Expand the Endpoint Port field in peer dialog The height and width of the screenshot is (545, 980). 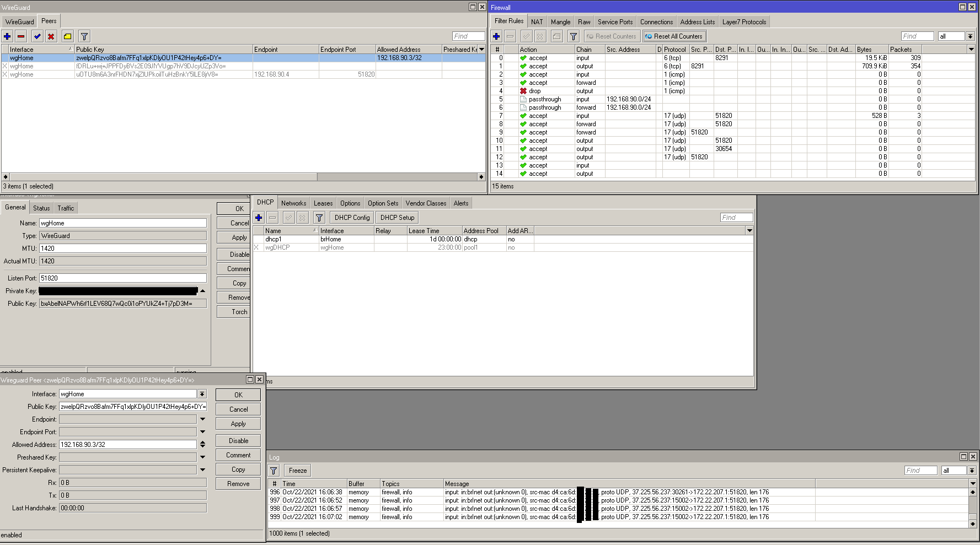[x=202, y=432]
